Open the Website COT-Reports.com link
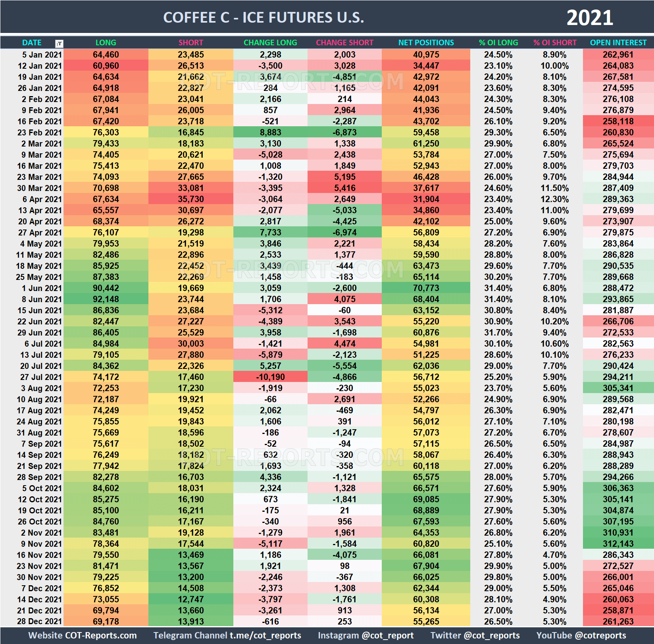The width and height of the screenshot is (654, 644). [x=83, y=635]
